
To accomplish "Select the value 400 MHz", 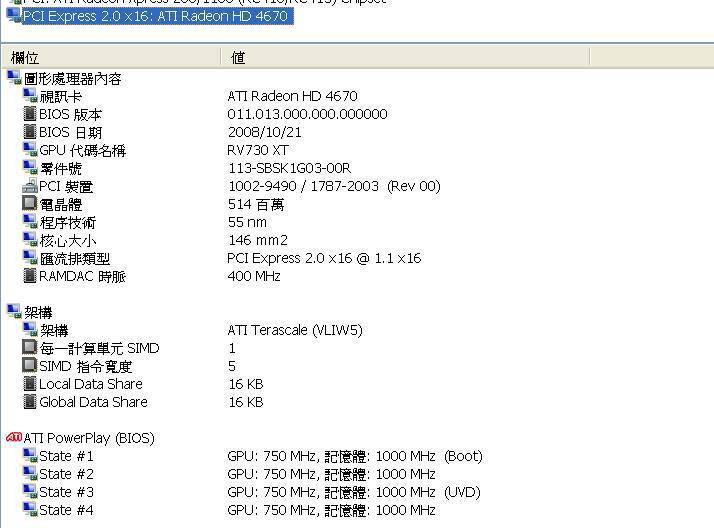I will tap(254, 276).
